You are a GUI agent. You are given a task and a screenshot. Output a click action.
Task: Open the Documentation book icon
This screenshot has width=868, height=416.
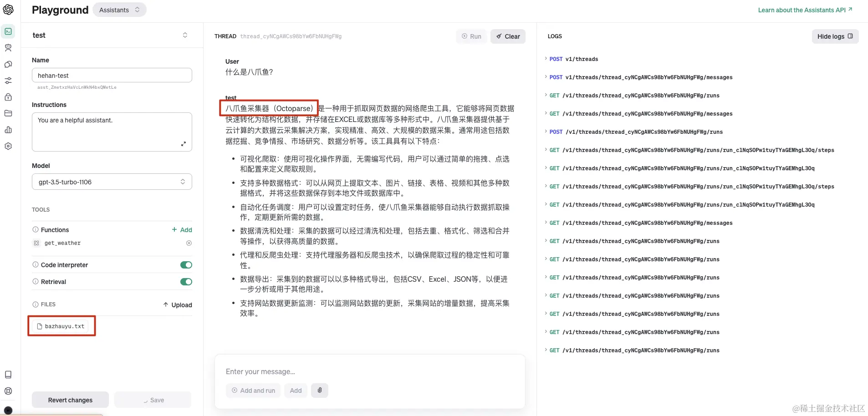pos(8,375)
